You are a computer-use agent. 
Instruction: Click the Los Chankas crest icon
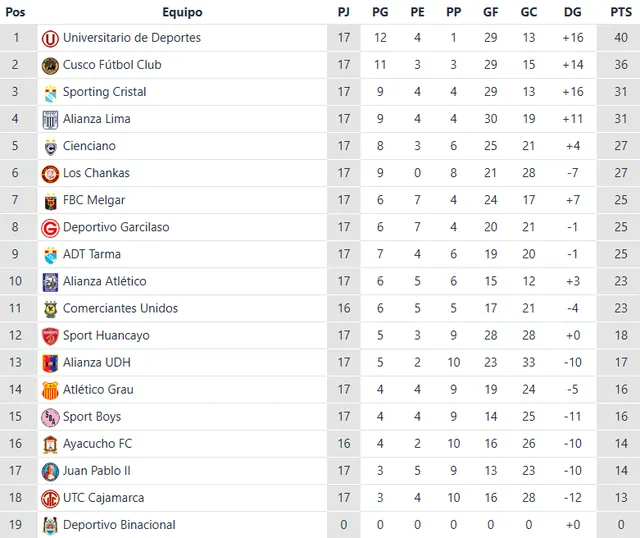click(x=50, y=173)
